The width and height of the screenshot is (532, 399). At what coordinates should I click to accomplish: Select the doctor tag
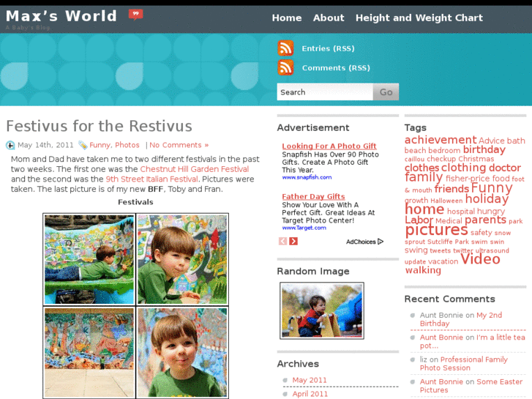pos(505,168)
